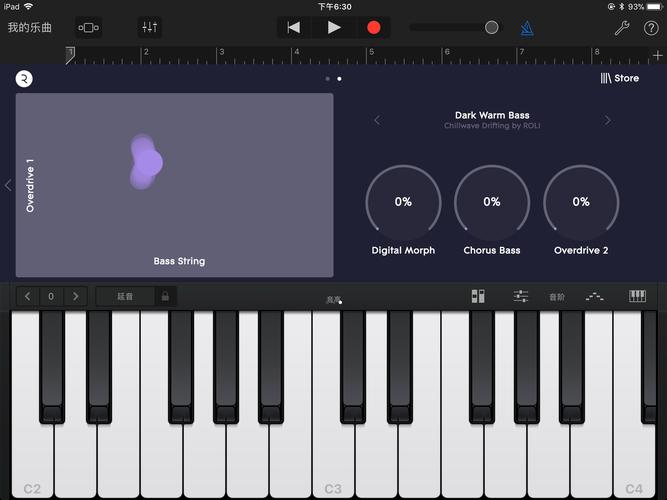This screenshot has width=667, height=500.
Task: Select previous preset arrow
Action: [377, 120]
